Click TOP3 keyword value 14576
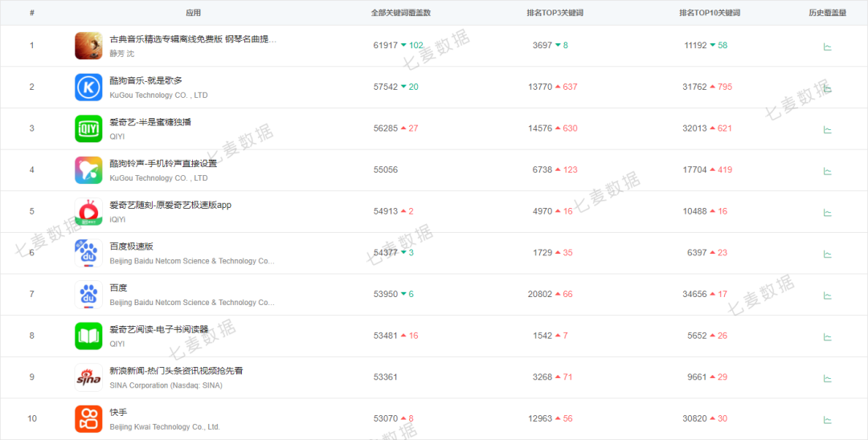868x440 pixels. [540, 128]
